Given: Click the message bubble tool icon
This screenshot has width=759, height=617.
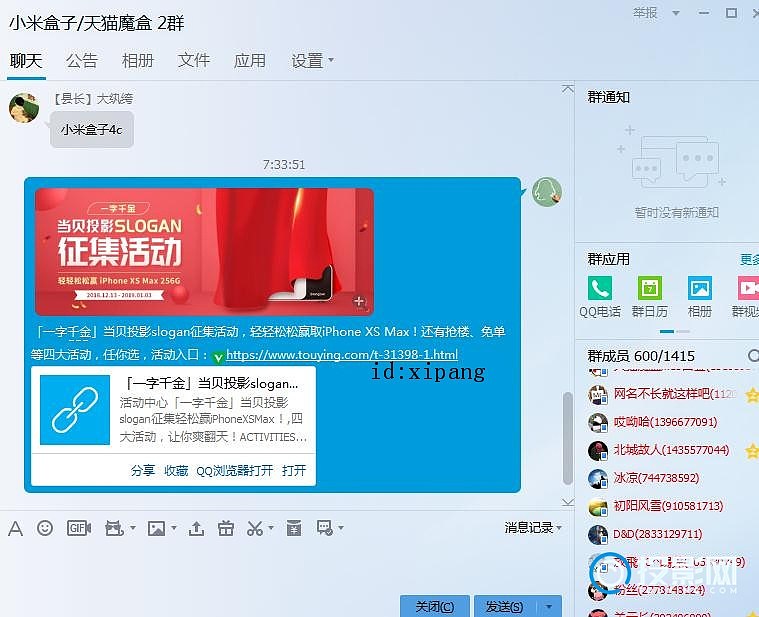Looking at the screenshot, I should [x=324, y=528].
